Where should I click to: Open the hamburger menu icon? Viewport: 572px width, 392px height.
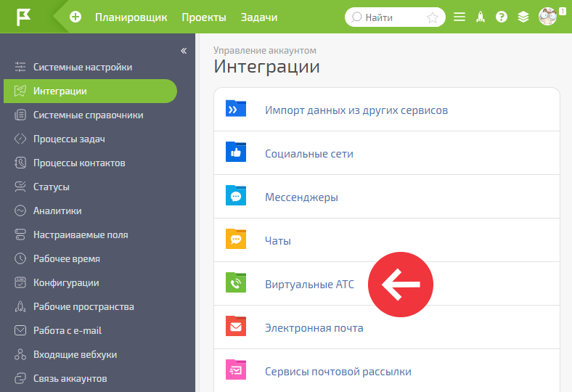(459, 17)
